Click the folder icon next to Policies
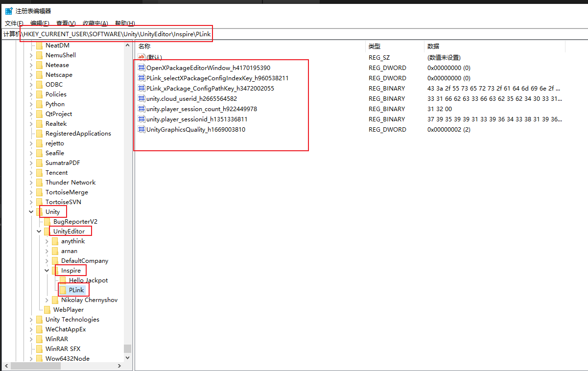This screenshot has width=588, height=371. click(x=39, y=94)
